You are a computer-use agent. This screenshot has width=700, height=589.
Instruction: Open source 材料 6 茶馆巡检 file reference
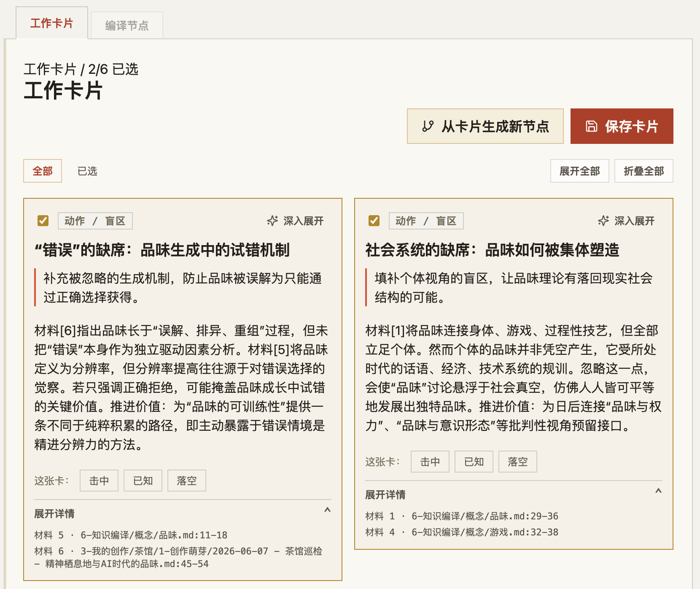tap(178, 557)
